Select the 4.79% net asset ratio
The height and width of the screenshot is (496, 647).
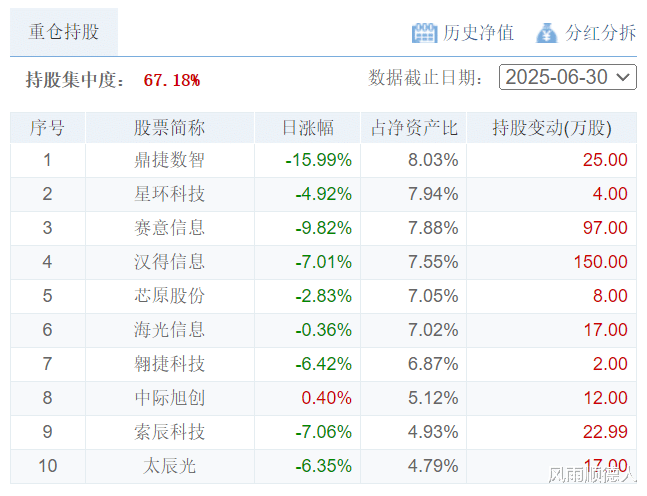pos(433,466)
